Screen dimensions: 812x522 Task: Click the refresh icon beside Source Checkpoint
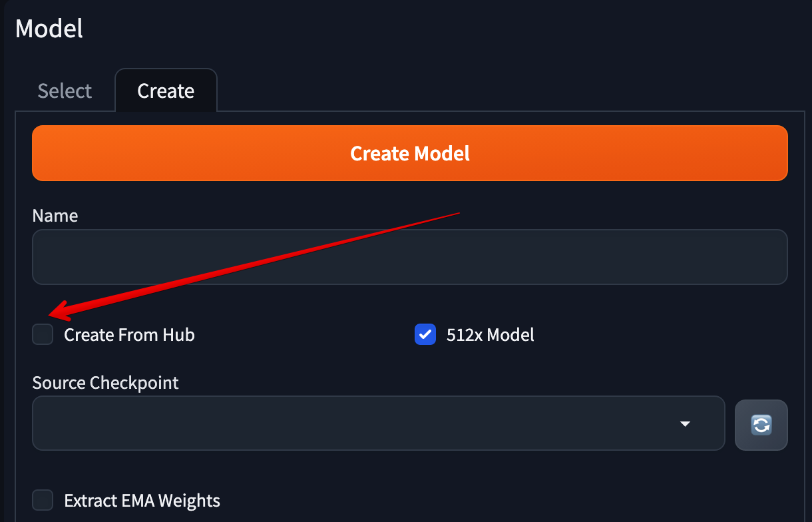click(761, 424)
